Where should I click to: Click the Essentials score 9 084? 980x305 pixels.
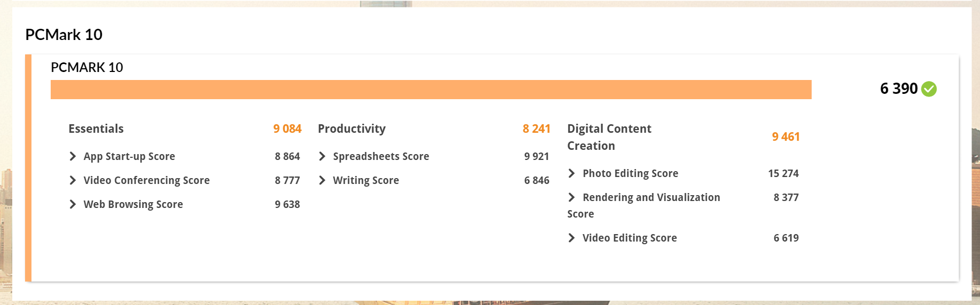point(287,129)
